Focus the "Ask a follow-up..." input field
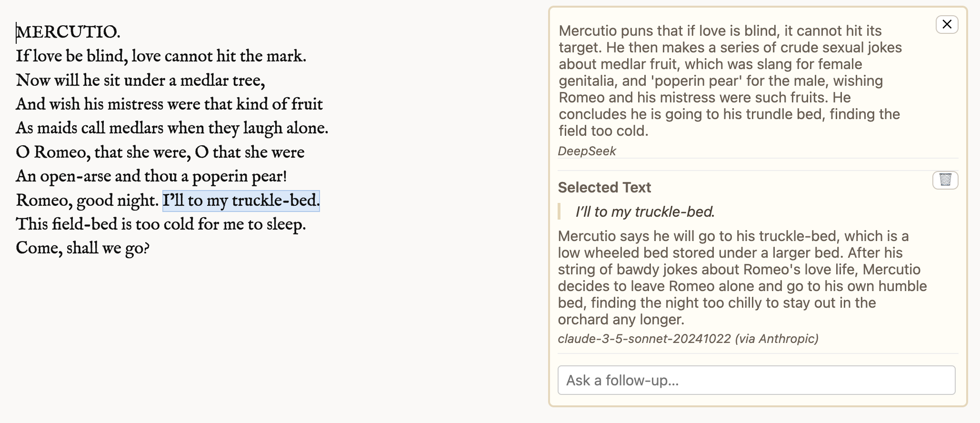 pos(756,380)
